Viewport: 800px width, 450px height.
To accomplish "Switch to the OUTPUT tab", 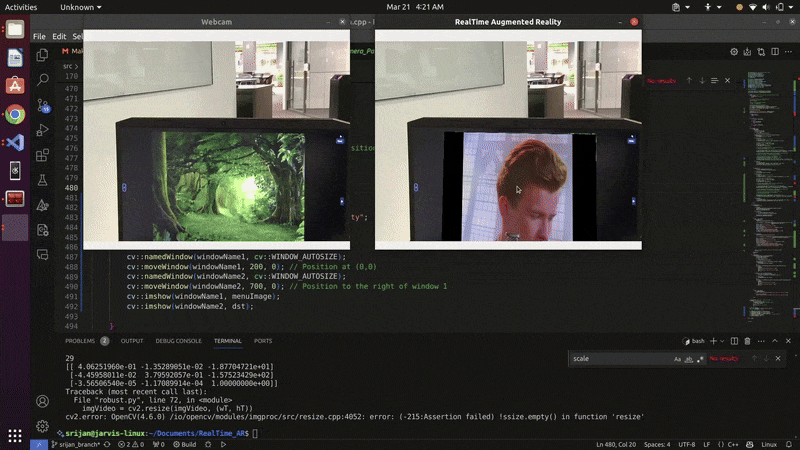I will [x=132, y=341].
